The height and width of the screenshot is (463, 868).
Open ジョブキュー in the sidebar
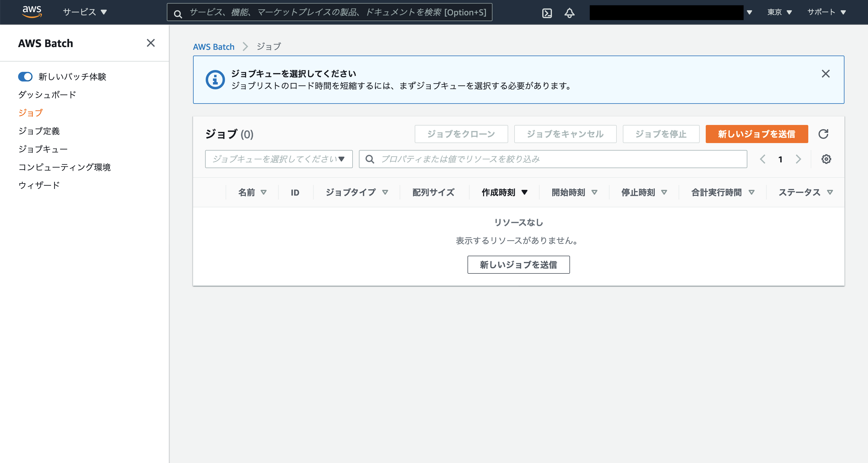(x=43, y=149)
